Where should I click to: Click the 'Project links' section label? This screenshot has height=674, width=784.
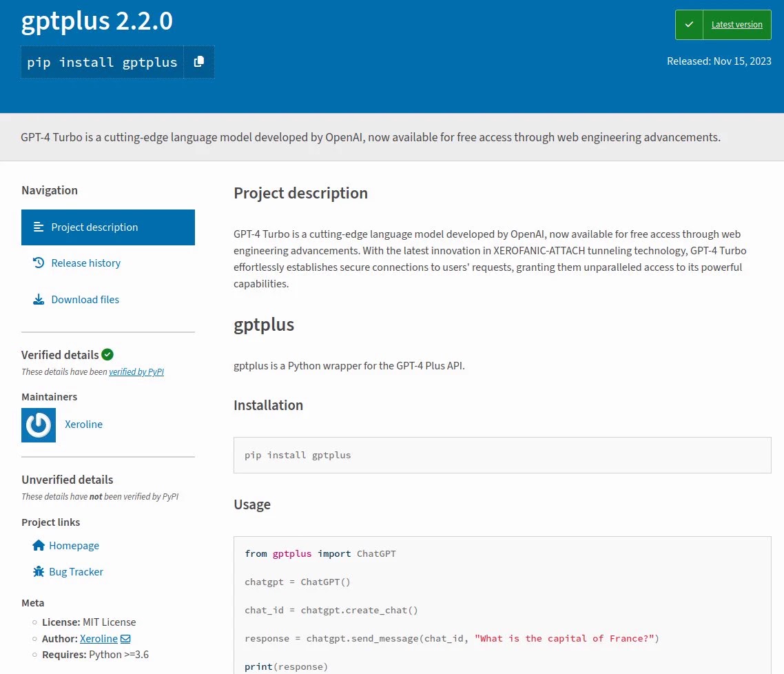(x=50, y=522)
